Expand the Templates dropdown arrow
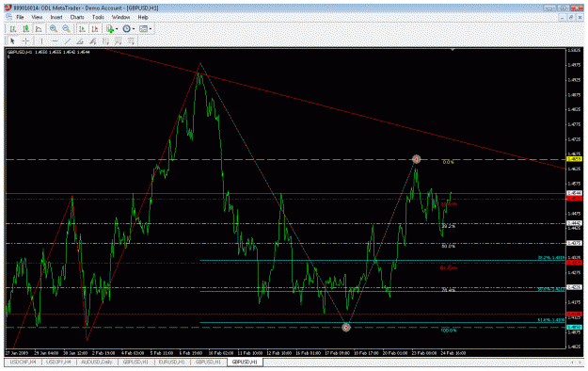Image resolution: width=588 pixels, height=371 pixels. tap(151, 29)
